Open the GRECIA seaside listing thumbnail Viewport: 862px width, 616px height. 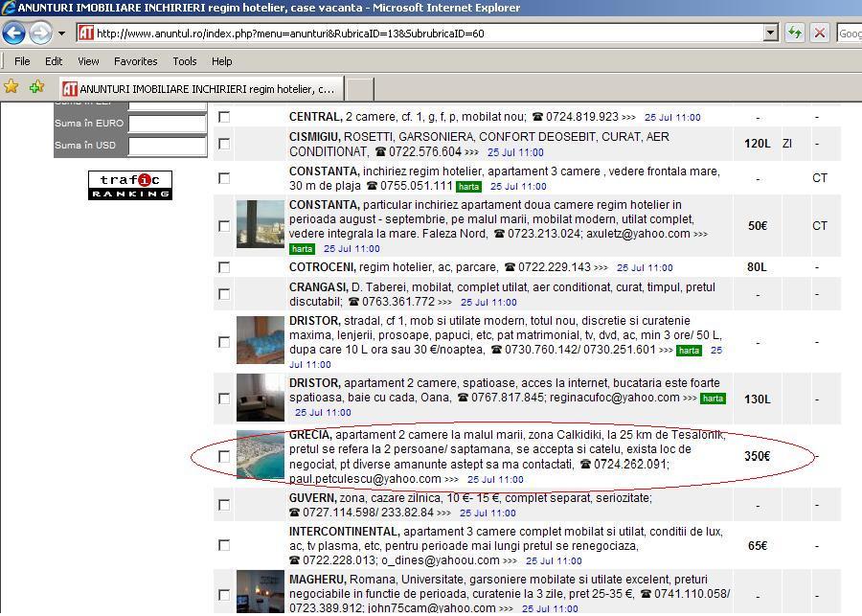[260, 456]
